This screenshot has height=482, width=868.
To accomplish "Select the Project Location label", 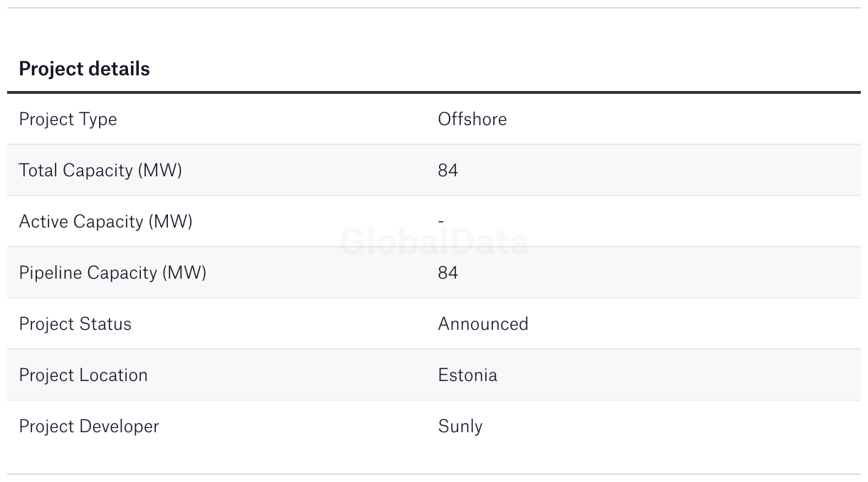I will coord(83,375).
